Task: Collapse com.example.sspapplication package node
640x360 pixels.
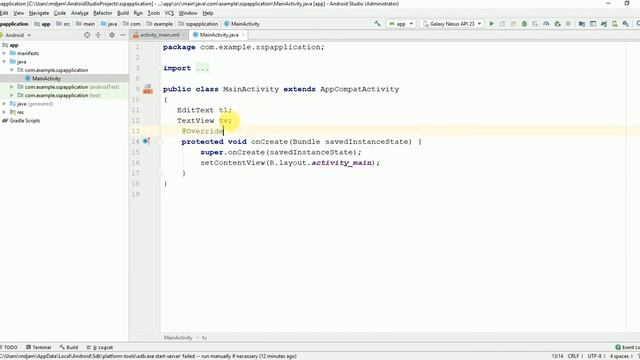Action: click(x=12, y=70)
